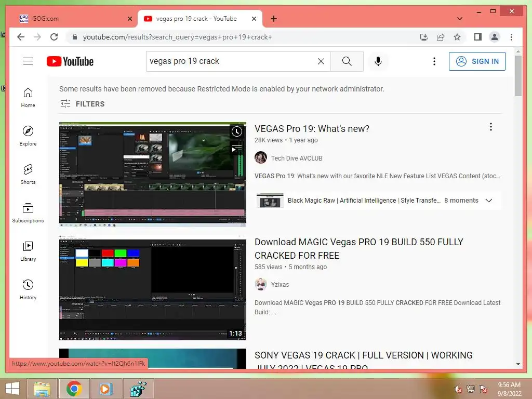Start voice search with microphone icon
Image resolution: width=532 pixels, height=399 pixels.
pyautogui.click(x=378, y=61)
